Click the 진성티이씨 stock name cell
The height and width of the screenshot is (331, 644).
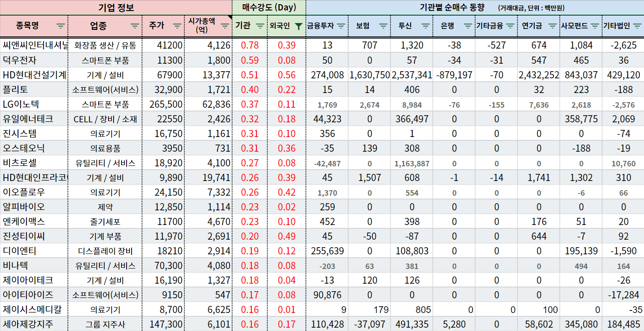tap(34, 236)
